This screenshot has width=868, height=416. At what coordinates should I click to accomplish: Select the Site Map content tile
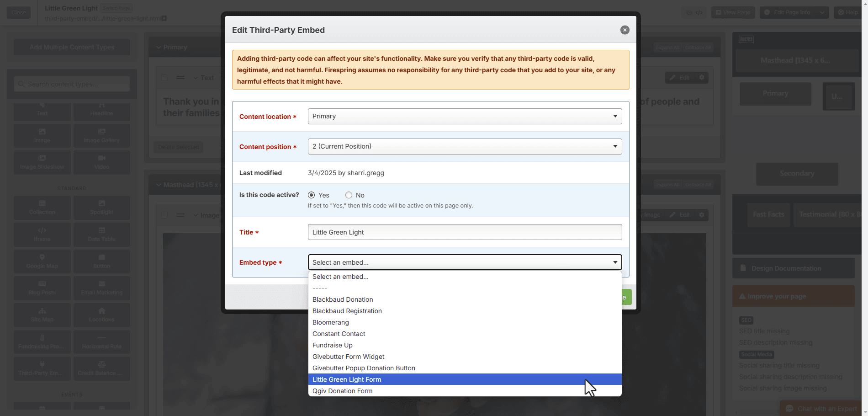tap(42, 315)
